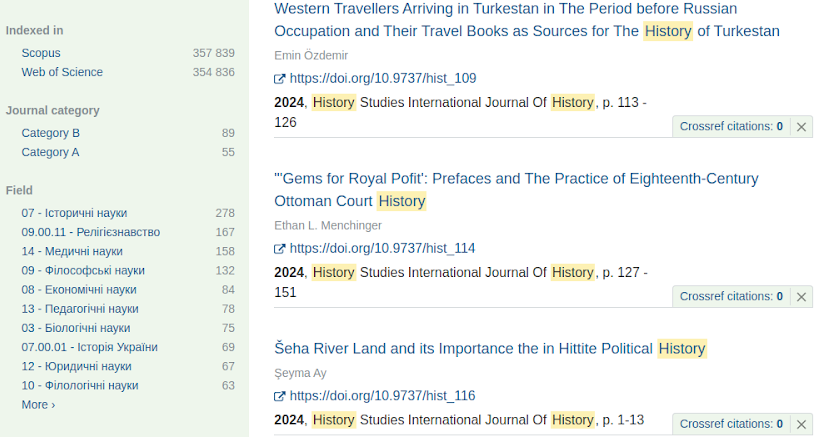This screenshot has height=437, width=825.
Task: Click external link icon beside hist_116 DOI
Action: click(280, 396)
